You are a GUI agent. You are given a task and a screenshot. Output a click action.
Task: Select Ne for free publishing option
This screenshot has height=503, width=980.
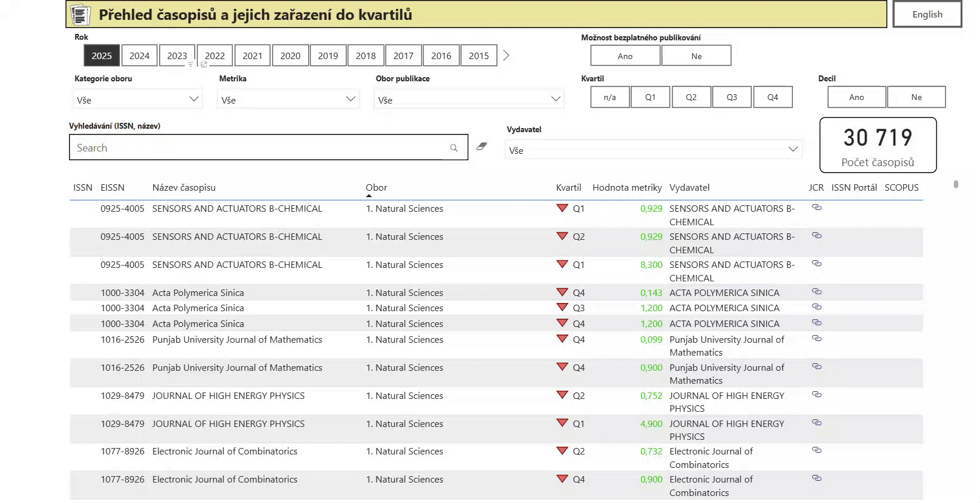pyautogui.click(x=696, y=56)
